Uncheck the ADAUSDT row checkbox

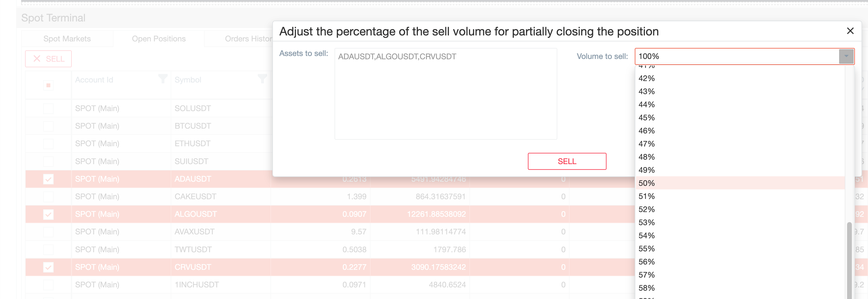(48, 179)
